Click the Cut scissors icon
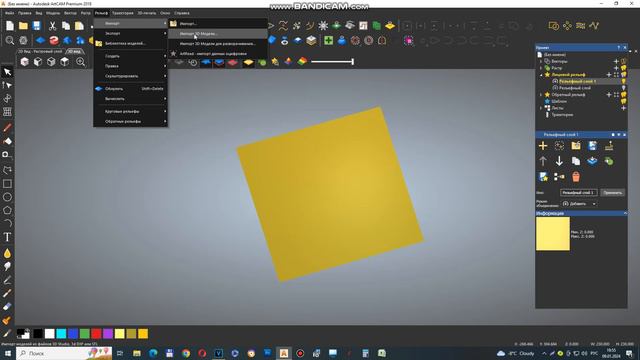The height and width of the screenshot is (360, 640). click(52, 26)
